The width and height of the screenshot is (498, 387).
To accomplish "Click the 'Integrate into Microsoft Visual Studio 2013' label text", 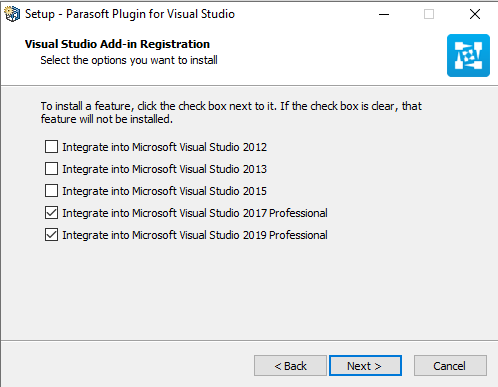I will 165,169.
